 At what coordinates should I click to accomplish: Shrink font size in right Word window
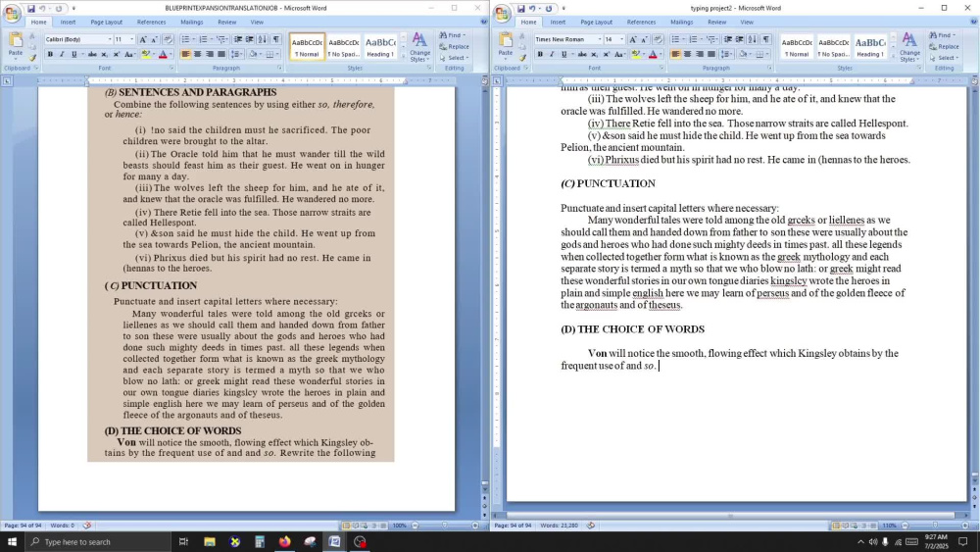tap(645, 39)
